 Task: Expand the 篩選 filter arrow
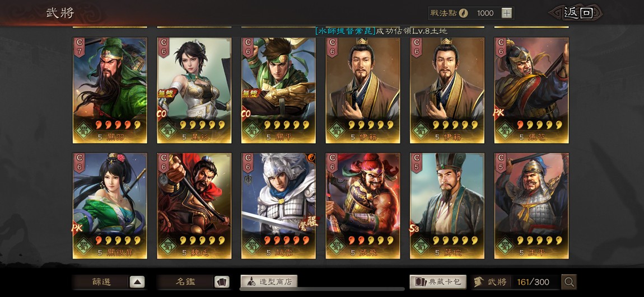137,282
